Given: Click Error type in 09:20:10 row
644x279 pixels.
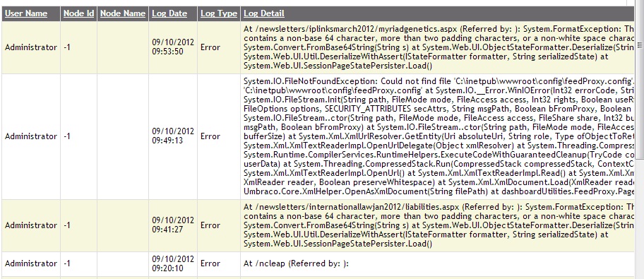Looking at the screenshot, I should [x=210, y=263].
